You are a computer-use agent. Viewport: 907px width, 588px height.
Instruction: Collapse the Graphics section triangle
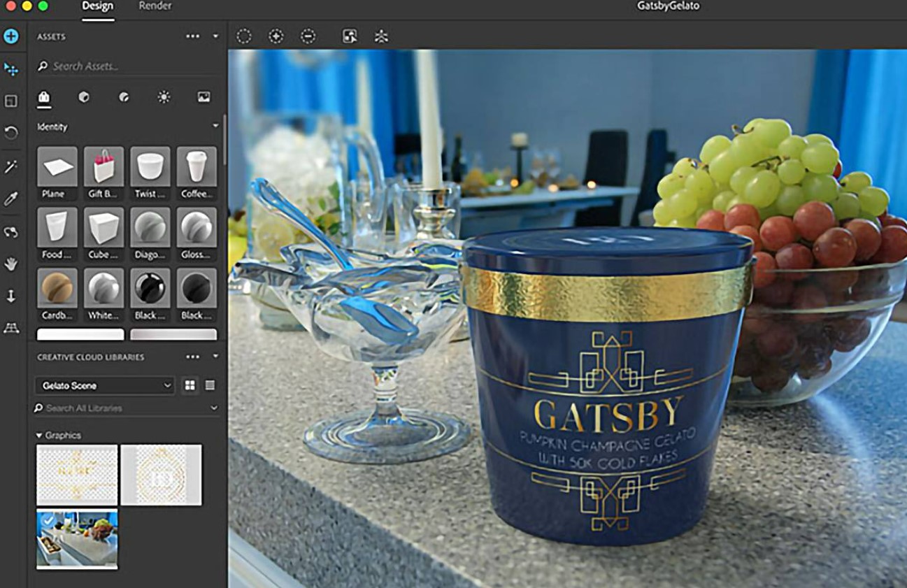click(39, 436)
